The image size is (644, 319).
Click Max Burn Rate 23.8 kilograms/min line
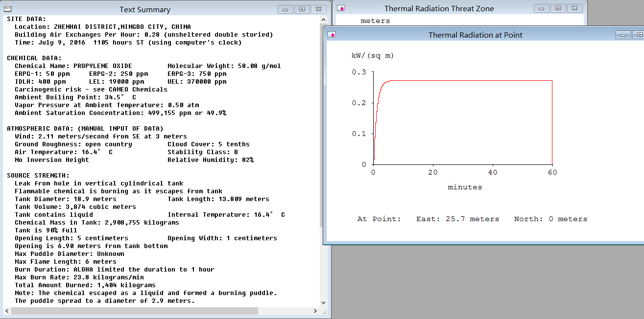coord(79,277)
